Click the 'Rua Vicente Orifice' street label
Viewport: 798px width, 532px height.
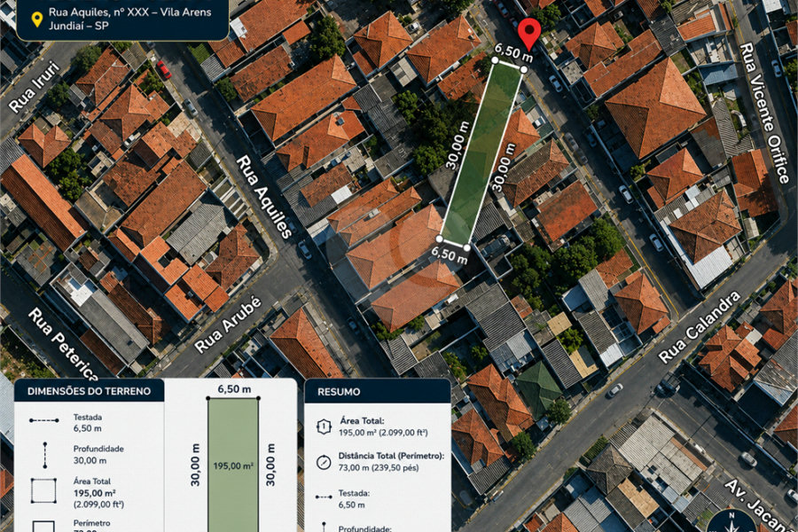coord(764,113)
